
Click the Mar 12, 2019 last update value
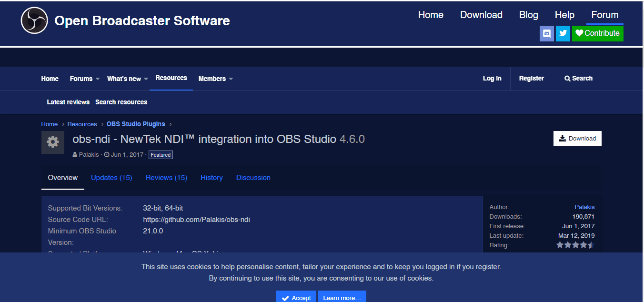point(576,236)
